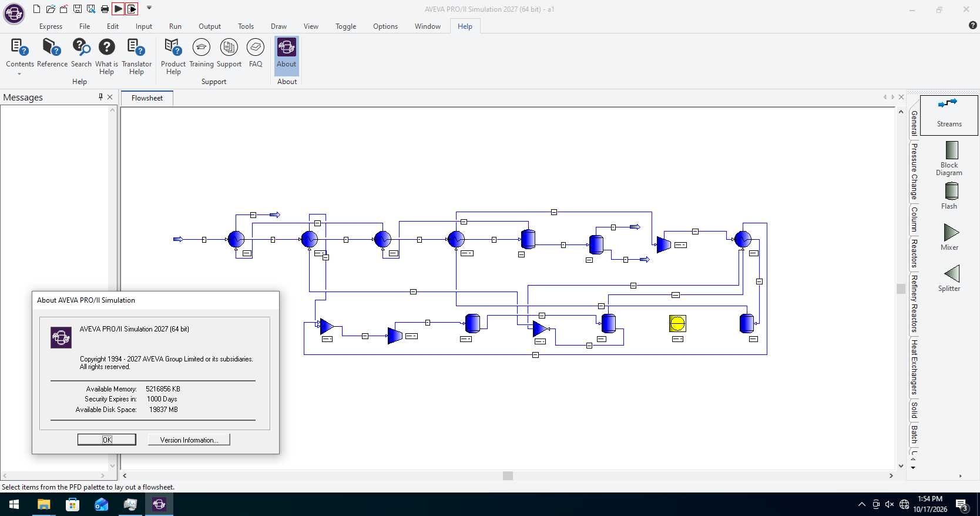Open the Express menu
Image resolution: width=980 pixels, height=516 pixels.
point(51,26)
